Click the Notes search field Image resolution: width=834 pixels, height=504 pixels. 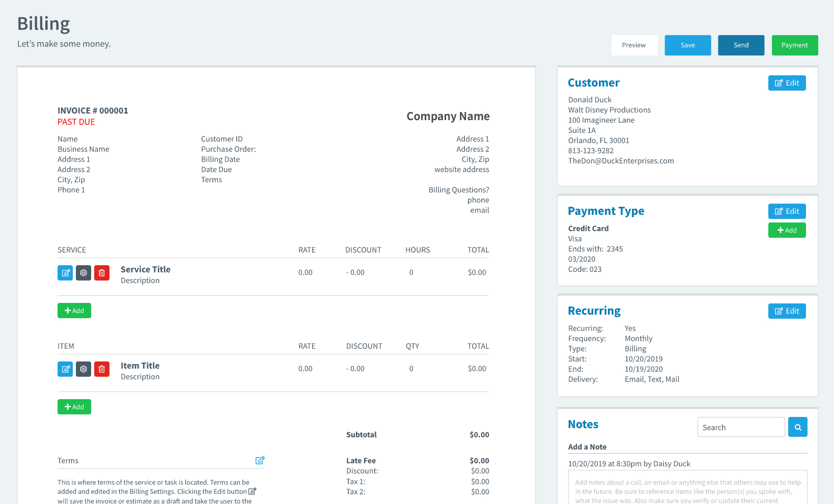pos(741,427)
